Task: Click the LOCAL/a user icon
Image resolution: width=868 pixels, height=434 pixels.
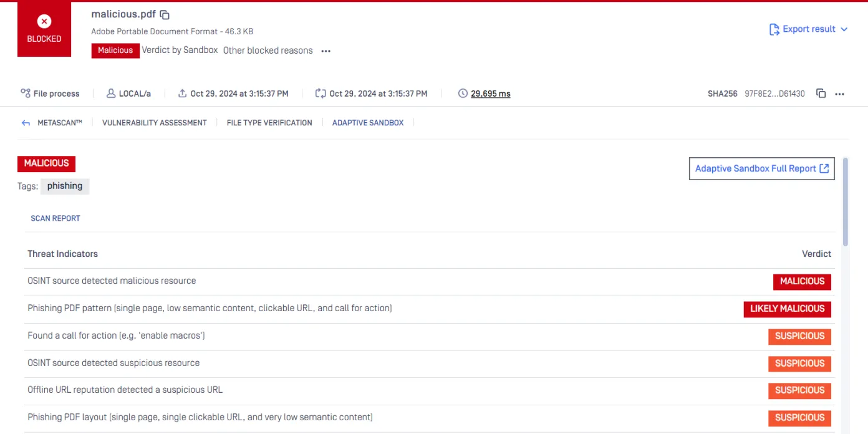Action: tap(111, 94)
